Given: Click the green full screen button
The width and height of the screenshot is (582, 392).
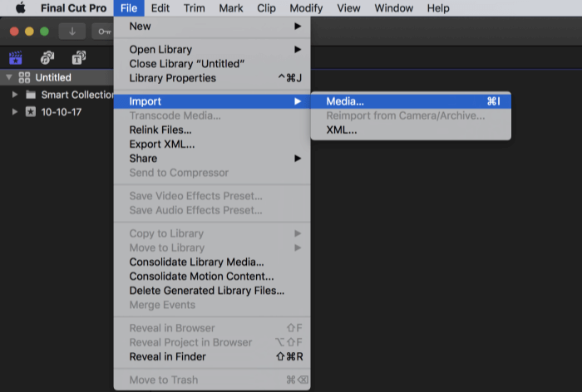Looking at the screenshot, I should coord(44,32).
